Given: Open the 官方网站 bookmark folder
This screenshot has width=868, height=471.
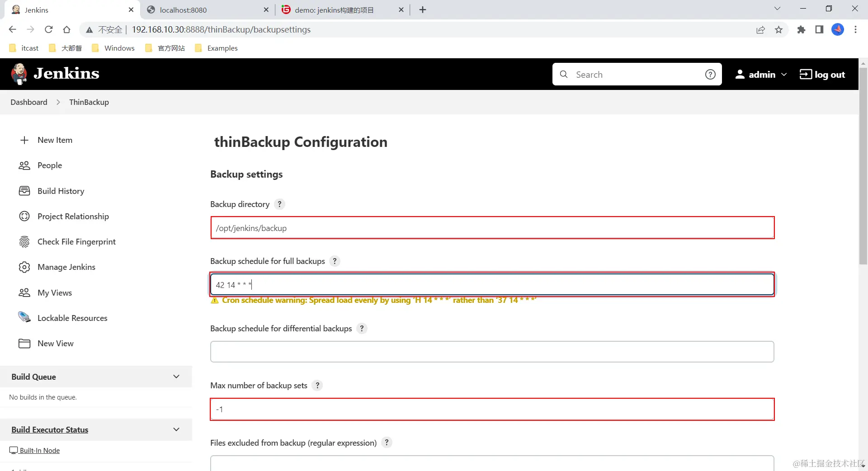Looking at the screenshot, I should 165,48.
